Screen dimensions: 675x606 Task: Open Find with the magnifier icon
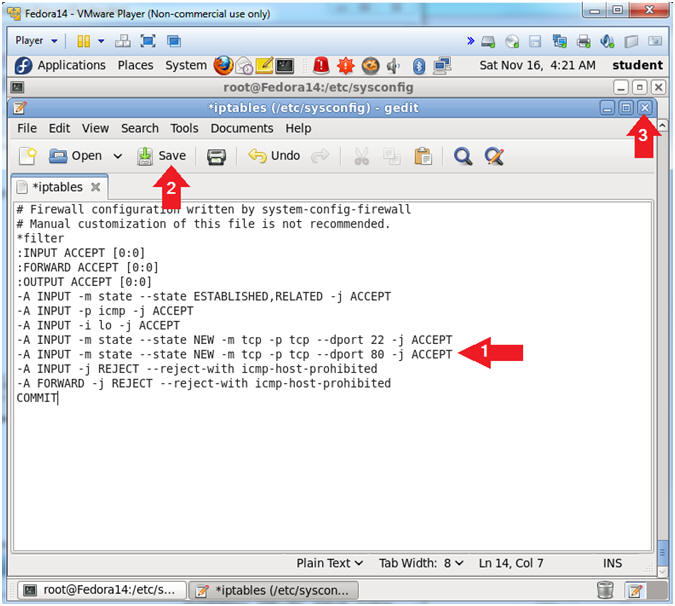pos(463,156)
